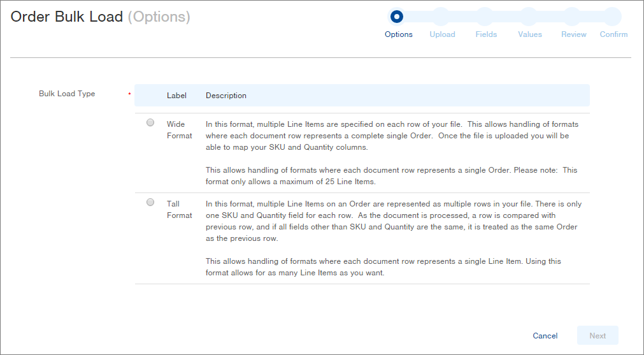Click the Fields step circle in the progress bar
Screen dimensions: 644x355
coord(485,16)
